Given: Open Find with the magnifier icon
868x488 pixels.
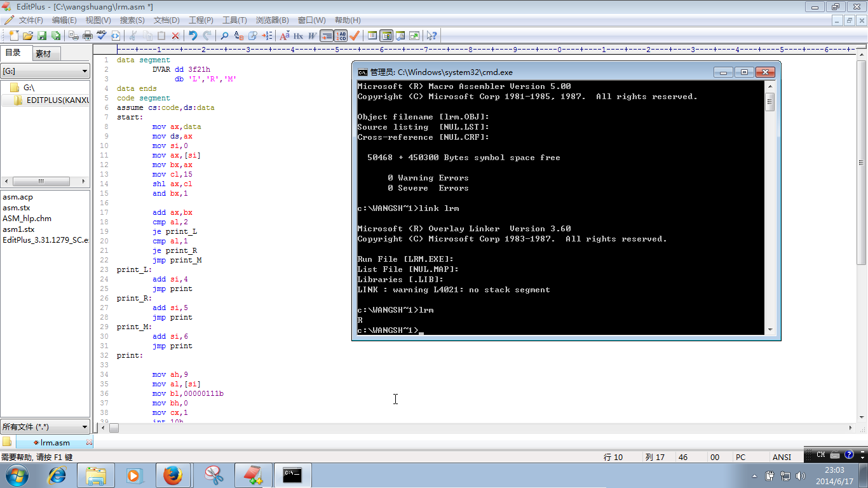Looking at the screenshot, I should tap(224, 36).
